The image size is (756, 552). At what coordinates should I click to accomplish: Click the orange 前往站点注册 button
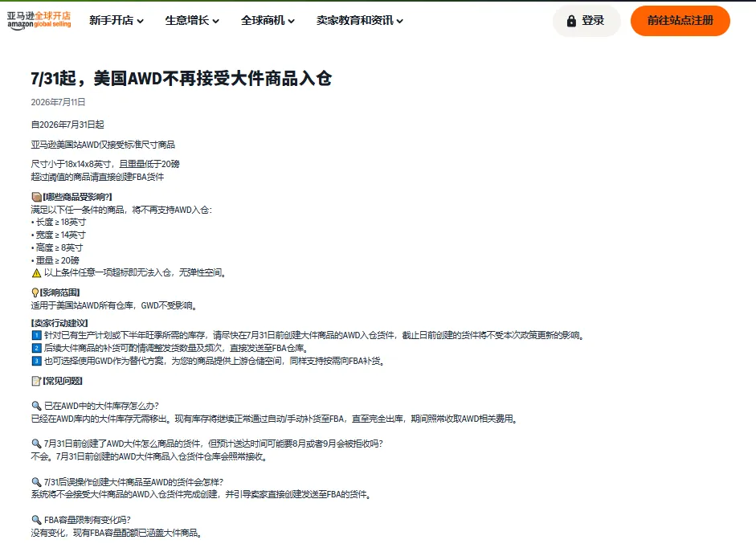tap(680, 21)
